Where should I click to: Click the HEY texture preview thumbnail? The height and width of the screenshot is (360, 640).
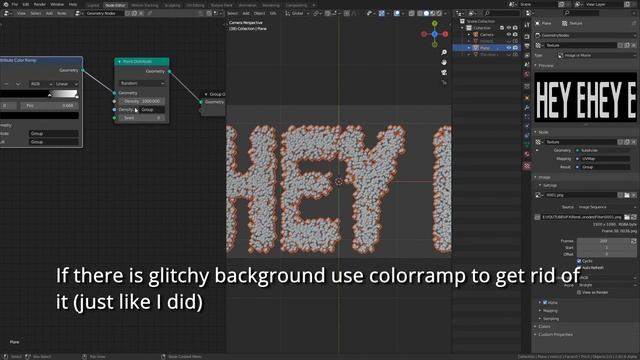[x=585, y=97]
